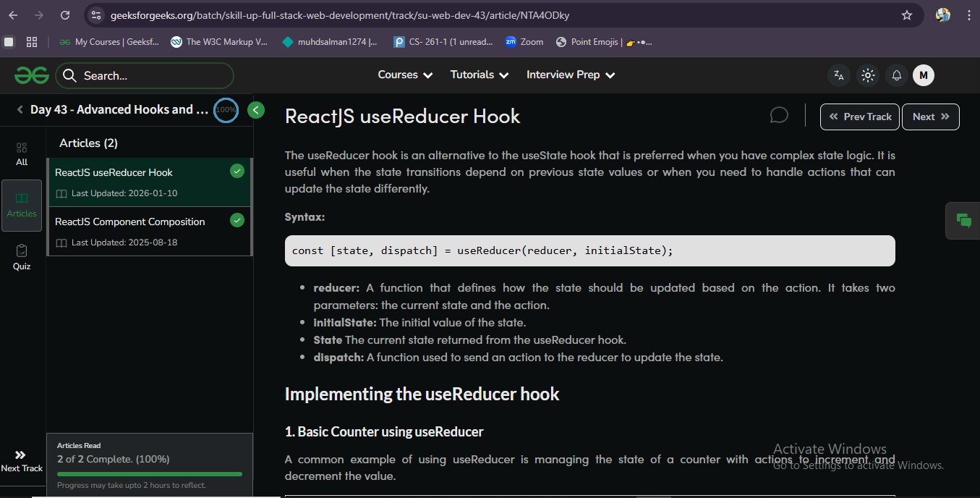Click 'Implementing the useReducer hook' heading
980x498 pixels.
(x=422, y=394)
